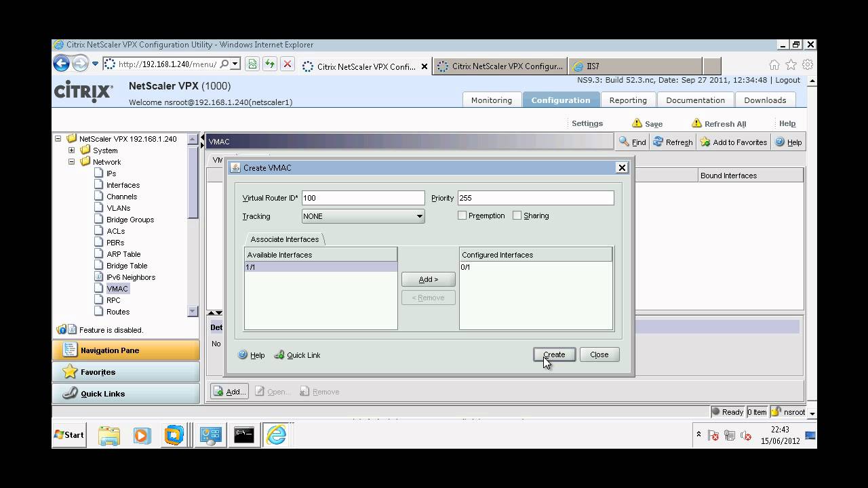Screen dimensions: 868x488
Task: Click the browser home icon
Action: pos(774,65)
